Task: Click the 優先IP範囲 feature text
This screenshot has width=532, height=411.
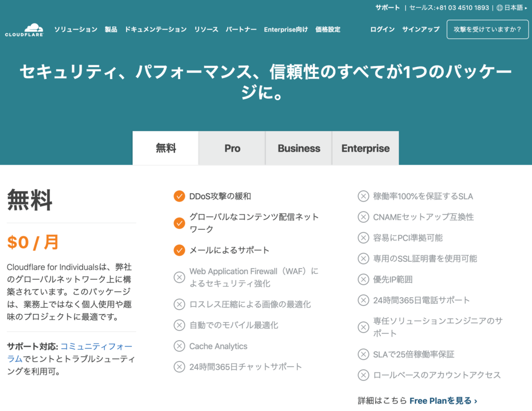Action: (393, 280)
